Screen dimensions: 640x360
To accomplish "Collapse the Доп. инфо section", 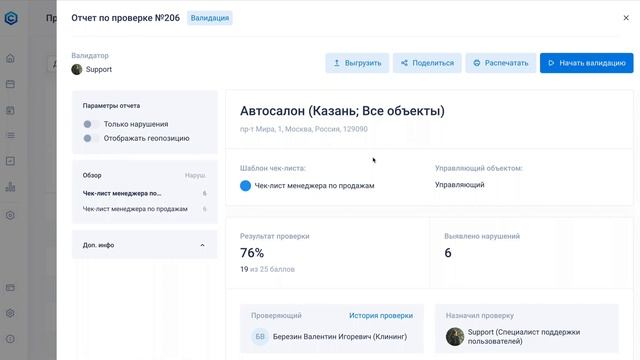I will [202, 245].
